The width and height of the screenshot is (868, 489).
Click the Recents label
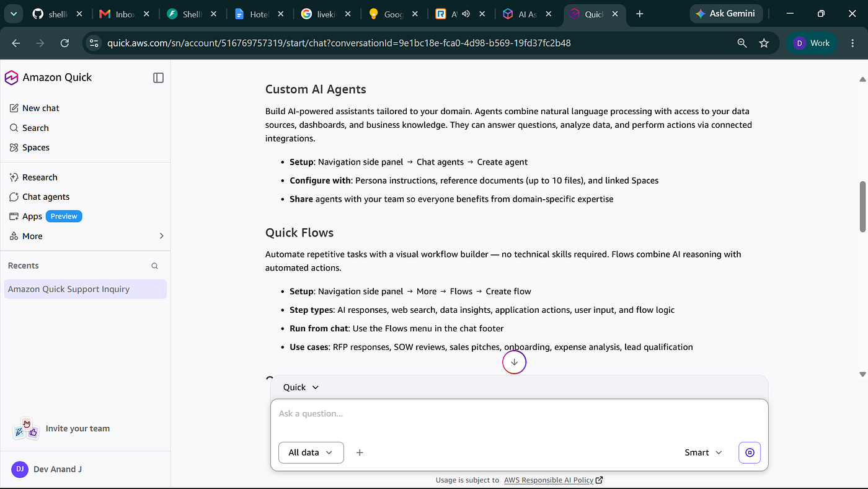pos(23,266)
